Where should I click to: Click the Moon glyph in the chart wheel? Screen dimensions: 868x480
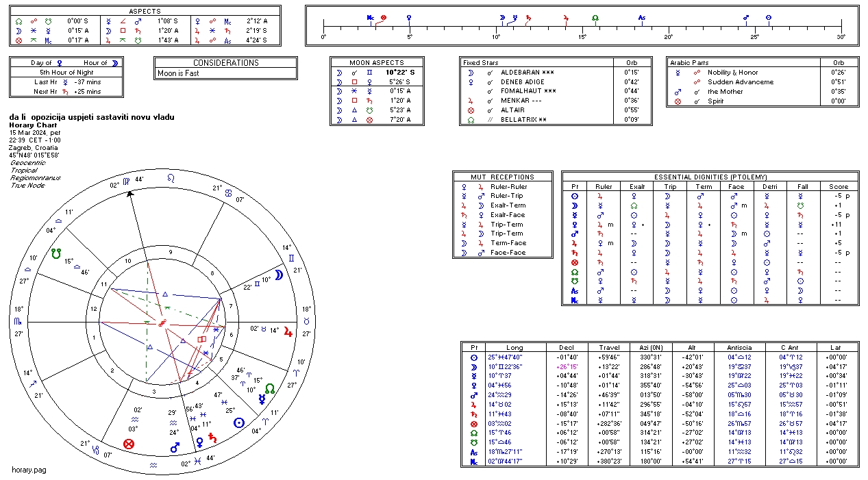(279, 275)
